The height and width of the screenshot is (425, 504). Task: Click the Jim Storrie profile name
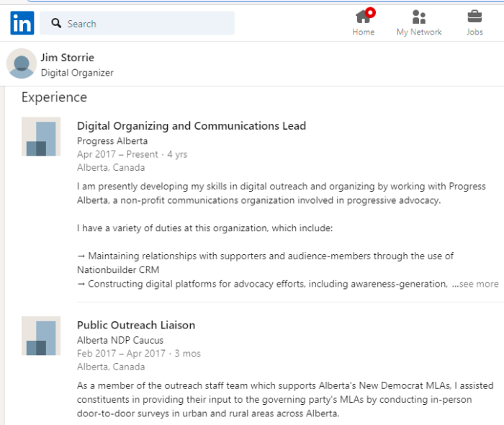click(x=68, y=58)
